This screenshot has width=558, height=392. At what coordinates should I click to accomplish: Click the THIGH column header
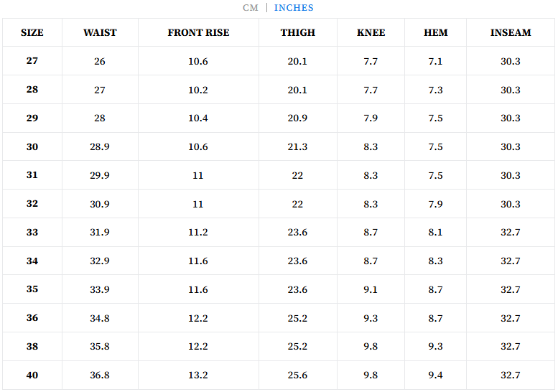tap(298, 33)
